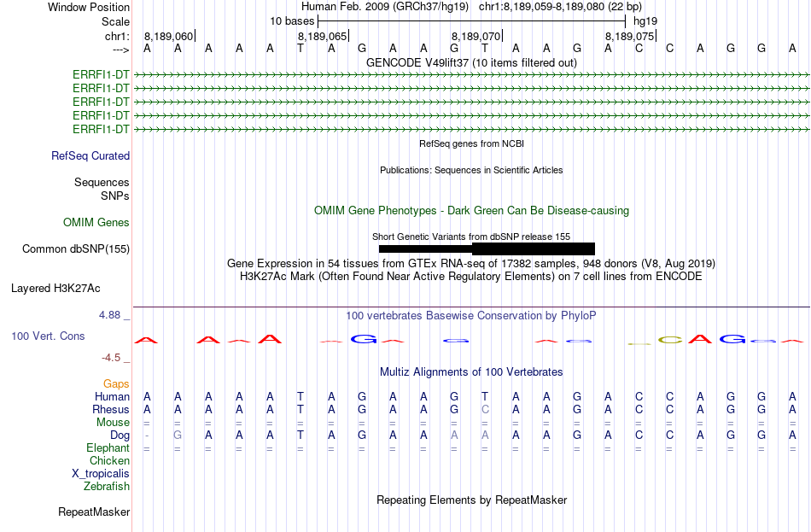Image resolution: width=811 pixels, height=532 pixels.
Task: Click the 8,189,075 ruler coordinate
Action: [629, 36]
